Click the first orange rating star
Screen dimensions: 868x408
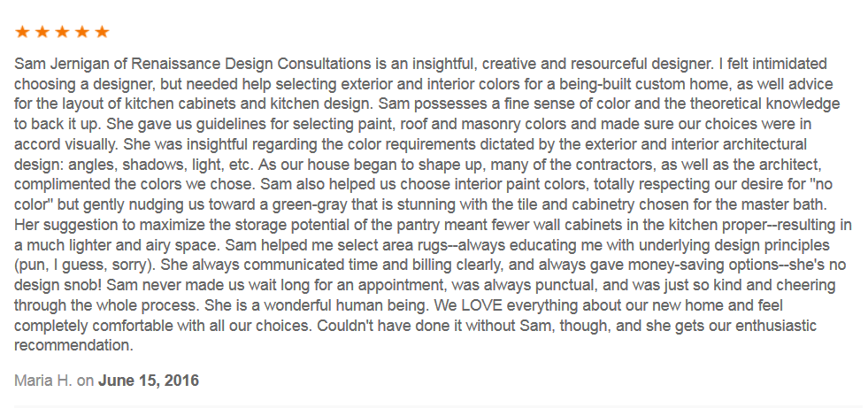pyautogui.click(x=22, y=32)
